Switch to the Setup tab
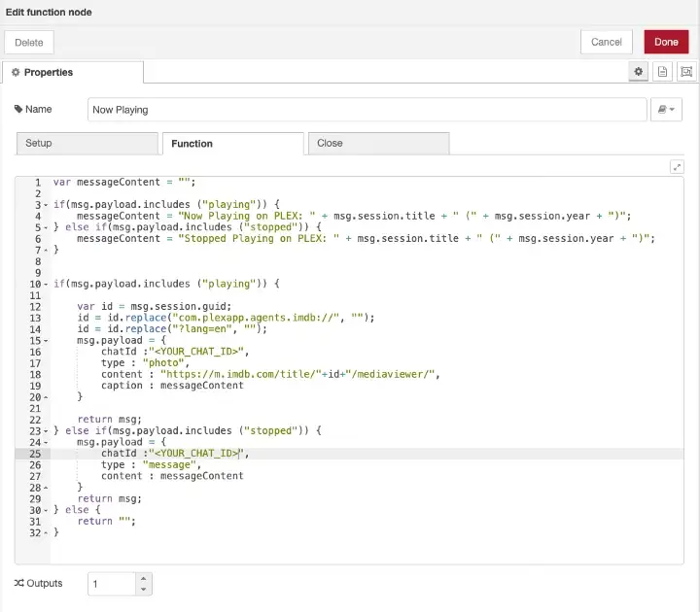Screen dimensions: 700x612 [87, 143]
